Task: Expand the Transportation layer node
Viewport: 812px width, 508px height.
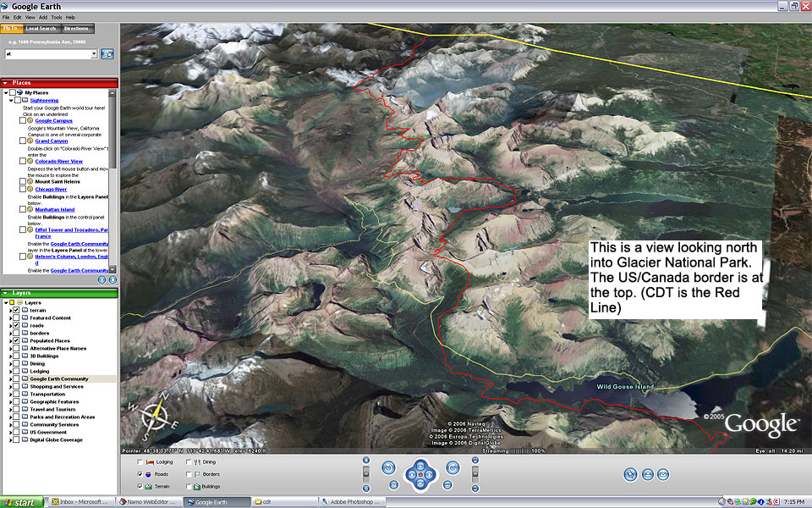Action: pyautogui.click(x=10, y=395)
